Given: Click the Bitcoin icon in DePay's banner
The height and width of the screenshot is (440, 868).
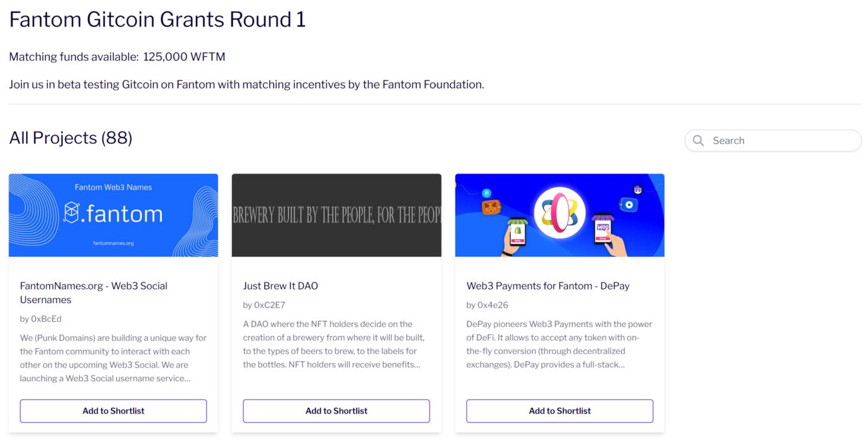Looking at the screenshot, I should (486, 193).
